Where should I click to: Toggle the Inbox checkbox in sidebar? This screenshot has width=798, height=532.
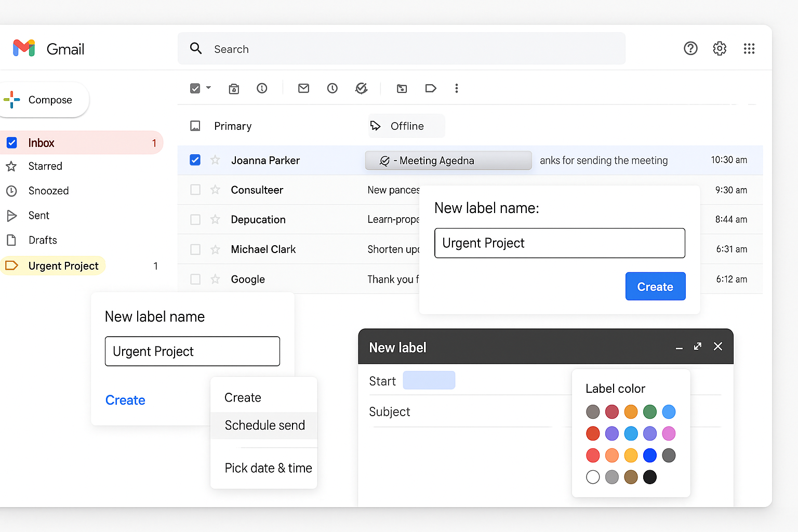point(11,143)
